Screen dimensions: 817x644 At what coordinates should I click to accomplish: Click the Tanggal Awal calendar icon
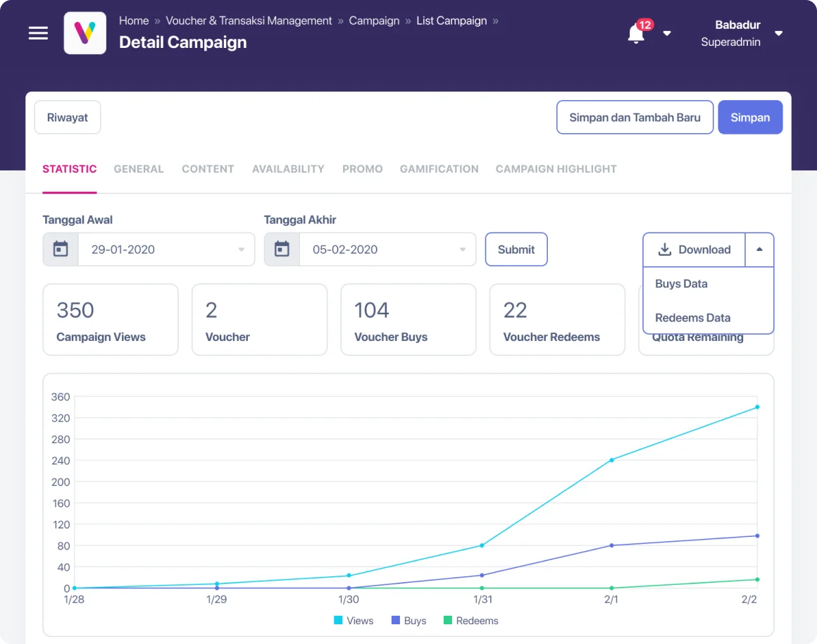(61, 249)
